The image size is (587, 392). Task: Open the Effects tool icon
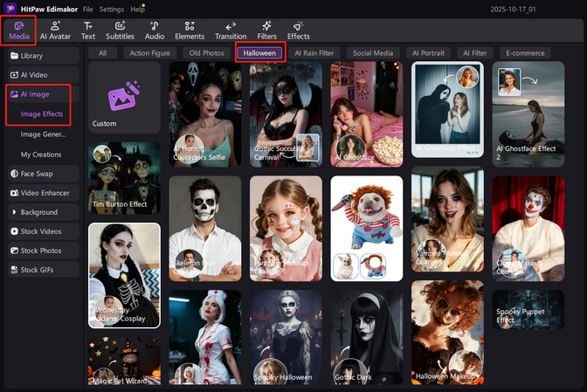(x=298, y=31)
